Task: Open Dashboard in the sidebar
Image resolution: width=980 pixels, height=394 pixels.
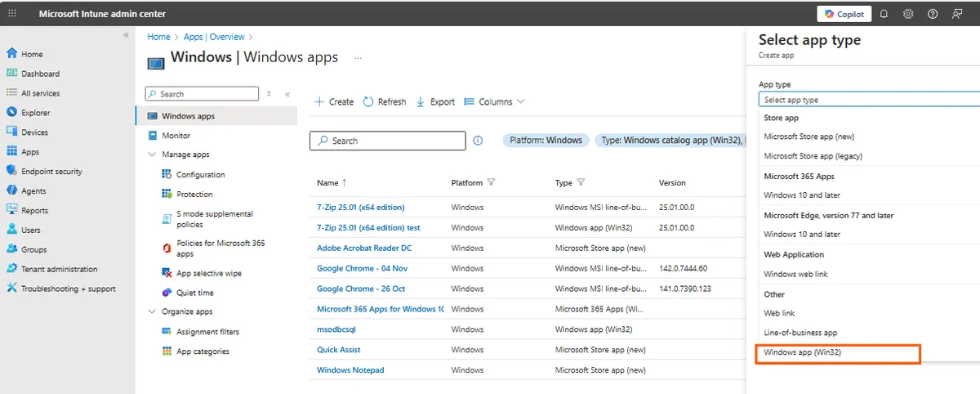Action: 40,74
